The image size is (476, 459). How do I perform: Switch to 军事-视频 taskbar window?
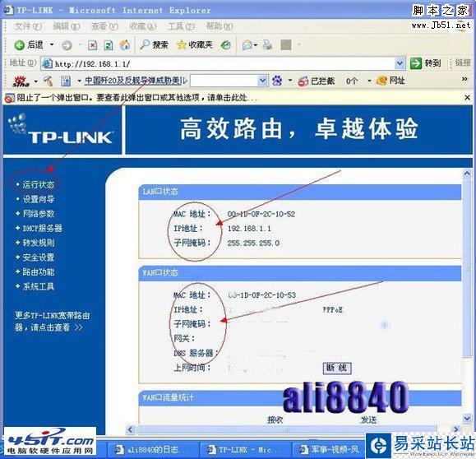[x=329, y=449]
